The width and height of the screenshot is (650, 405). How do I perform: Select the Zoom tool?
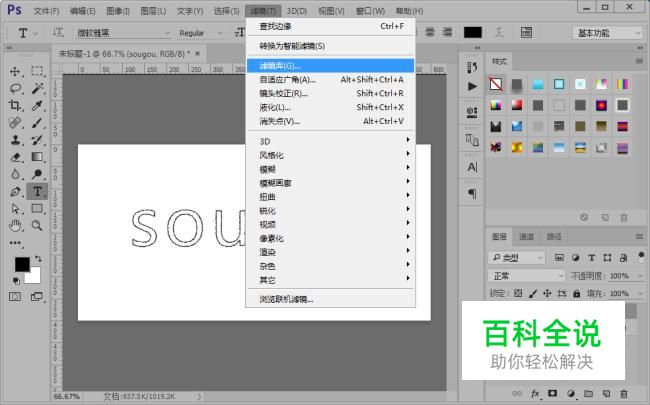[x=37, y=226]
